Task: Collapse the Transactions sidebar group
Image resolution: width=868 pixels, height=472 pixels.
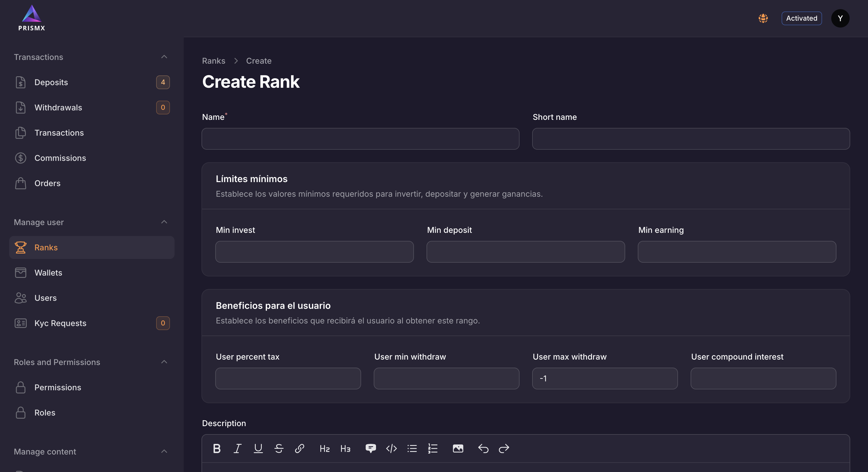Action: 164,57
